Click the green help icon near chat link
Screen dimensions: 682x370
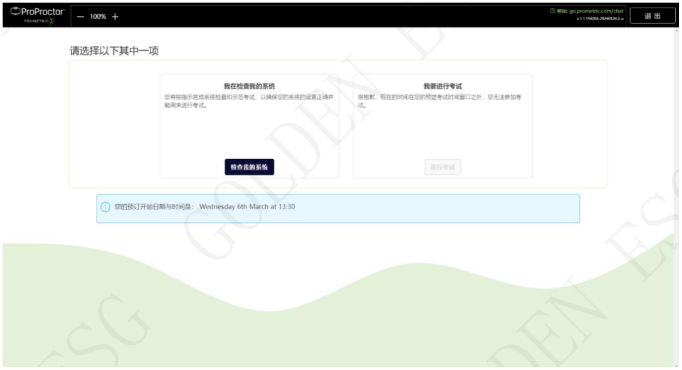552,11
